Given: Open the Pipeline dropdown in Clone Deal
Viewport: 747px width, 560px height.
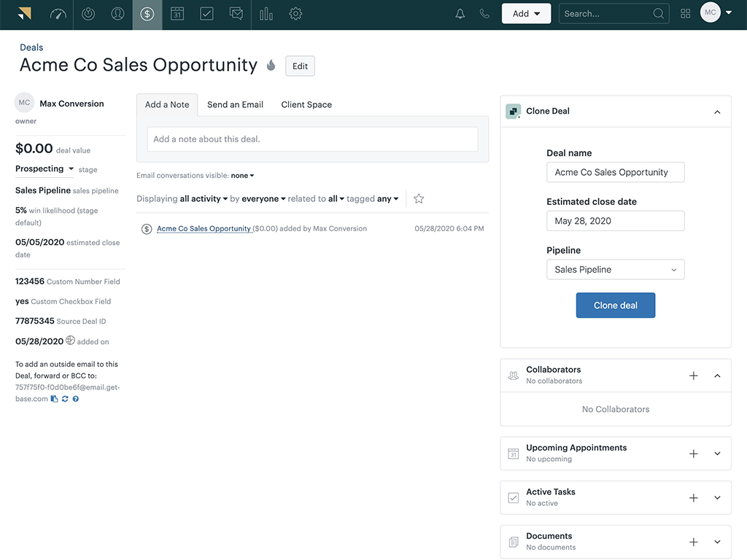Looking at the screenshot, I should click(x=615, y=270).
